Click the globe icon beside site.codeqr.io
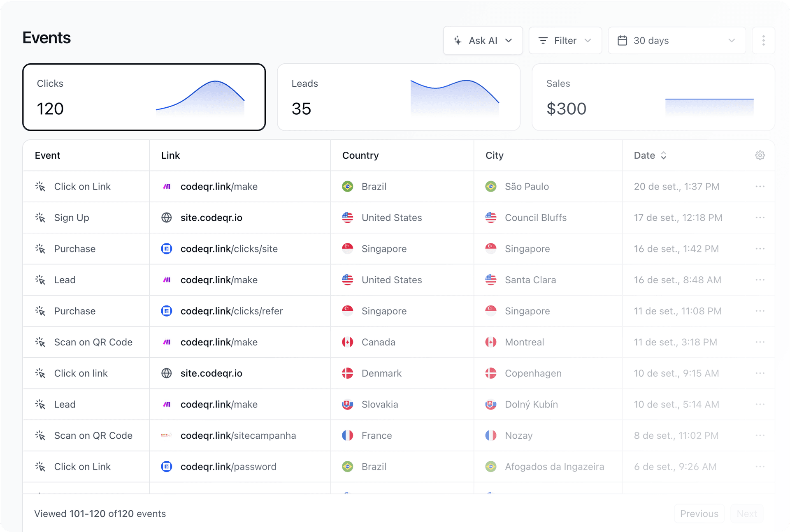The image size is (790, 532). (x=166, y=217)
